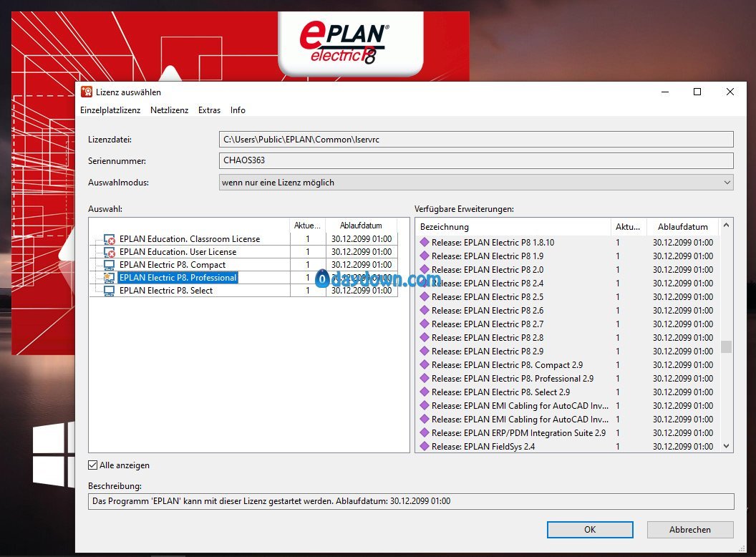Open the Info menu
The width and height of the screenshot is (756, 557).
point(238,110)
